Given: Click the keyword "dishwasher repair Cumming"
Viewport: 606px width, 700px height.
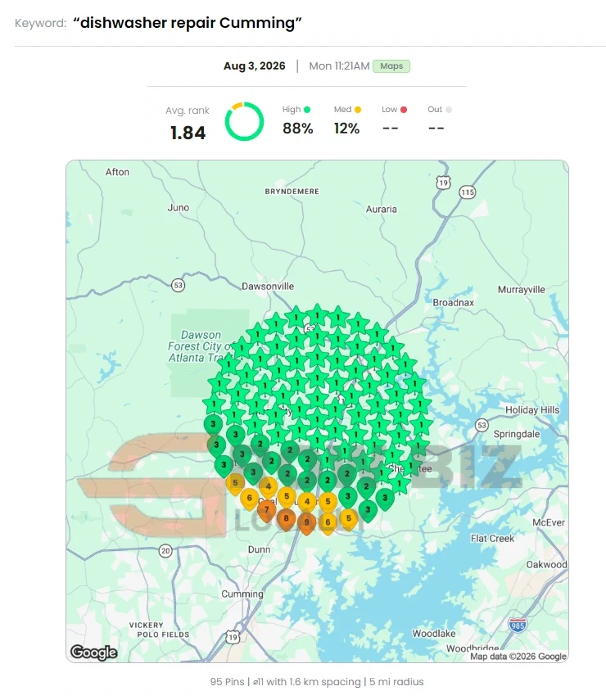Looking at the screenshot, I should (188, 23).
